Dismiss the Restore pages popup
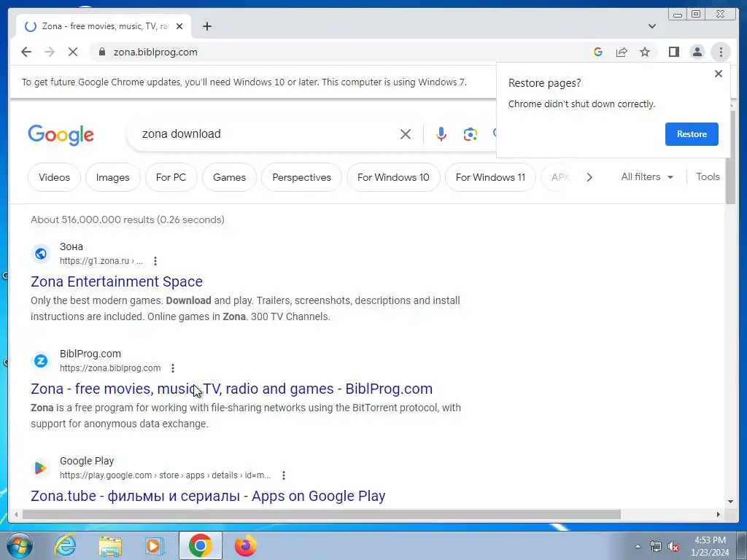 [719, 74]
